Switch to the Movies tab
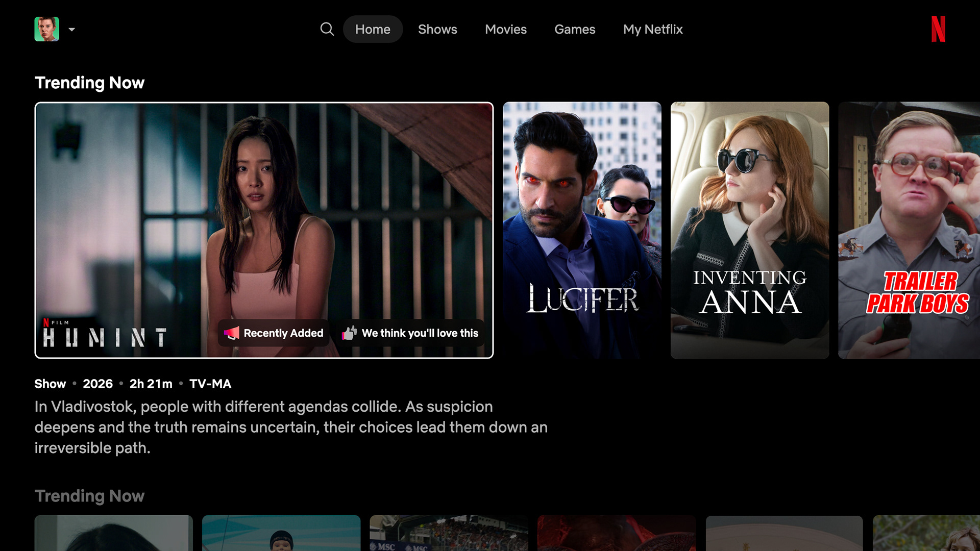Viewport: 980px width, 551px height. 505,29
